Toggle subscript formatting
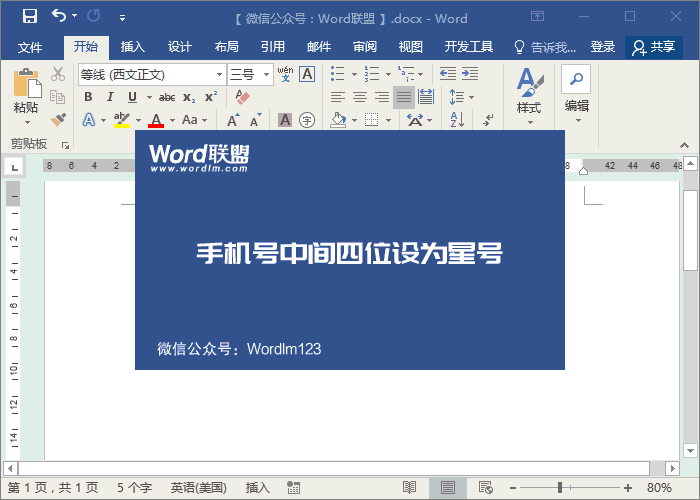Image resolution: width=700 pixels, height=500 pixels. pyautogui.click(x=189, y=98)
